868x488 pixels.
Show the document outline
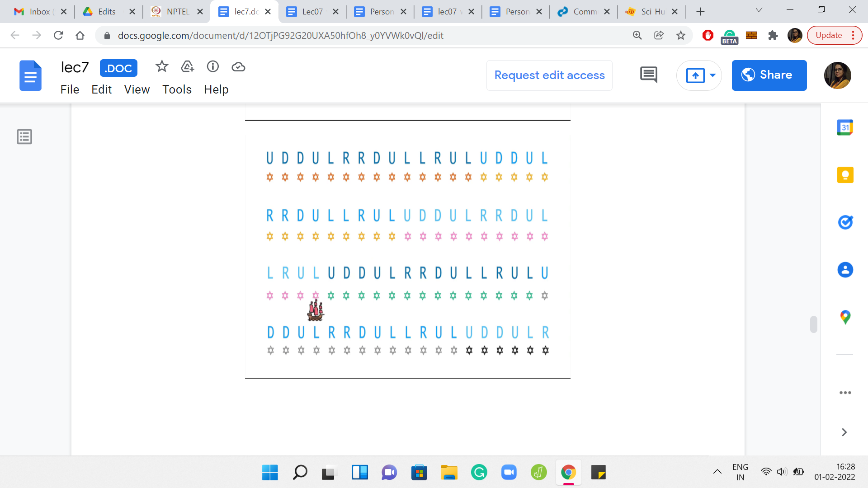[x=24, y=136]
